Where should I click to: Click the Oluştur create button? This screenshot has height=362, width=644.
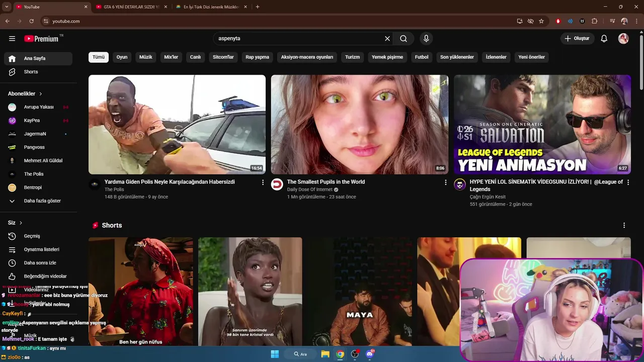coord(577,39)
